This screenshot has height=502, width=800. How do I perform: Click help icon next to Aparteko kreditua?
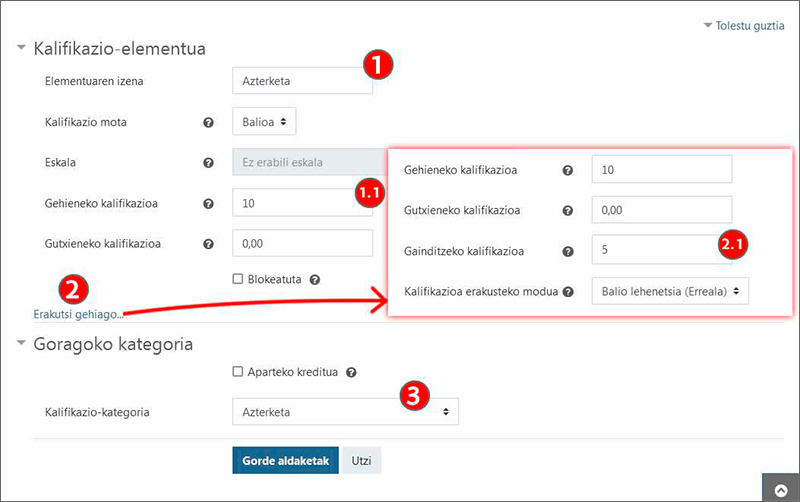click(351, 372)
